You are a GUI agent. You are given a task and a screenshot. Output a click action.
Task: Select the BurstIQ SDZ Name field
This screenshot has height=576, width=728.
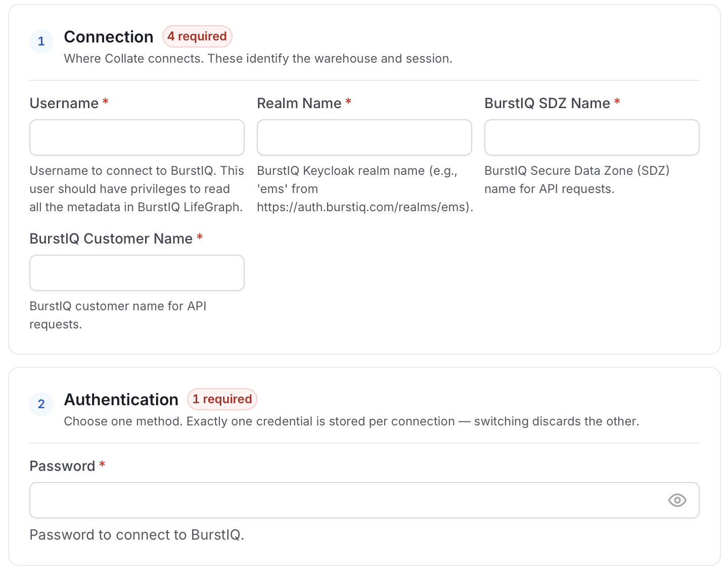click(592, 137)
